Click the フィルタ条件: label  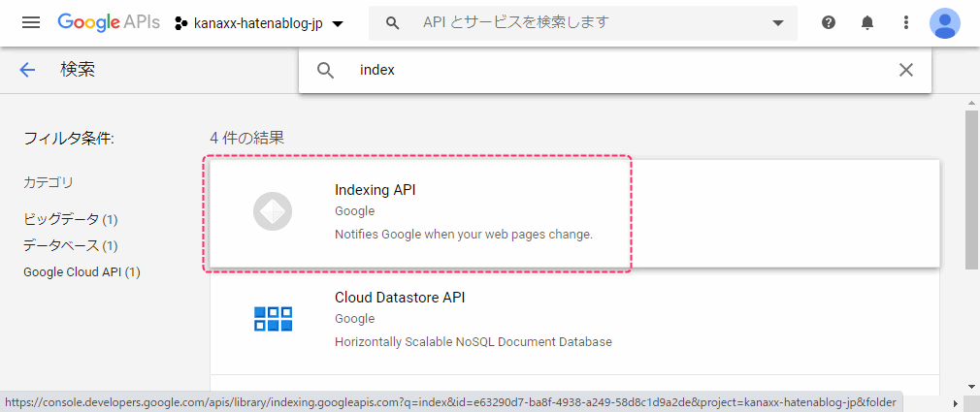69,139
